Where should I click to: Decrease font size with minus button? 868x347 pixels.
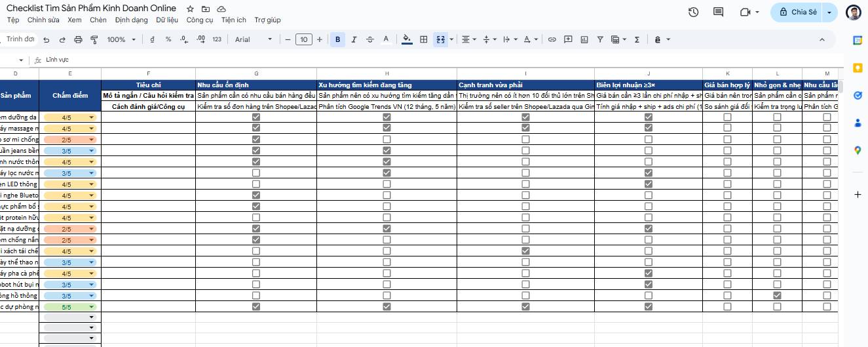288,39
